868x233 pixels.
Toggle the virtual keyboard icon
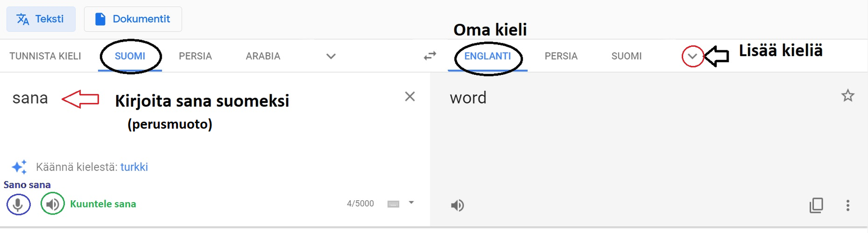(x=393, y=204)
